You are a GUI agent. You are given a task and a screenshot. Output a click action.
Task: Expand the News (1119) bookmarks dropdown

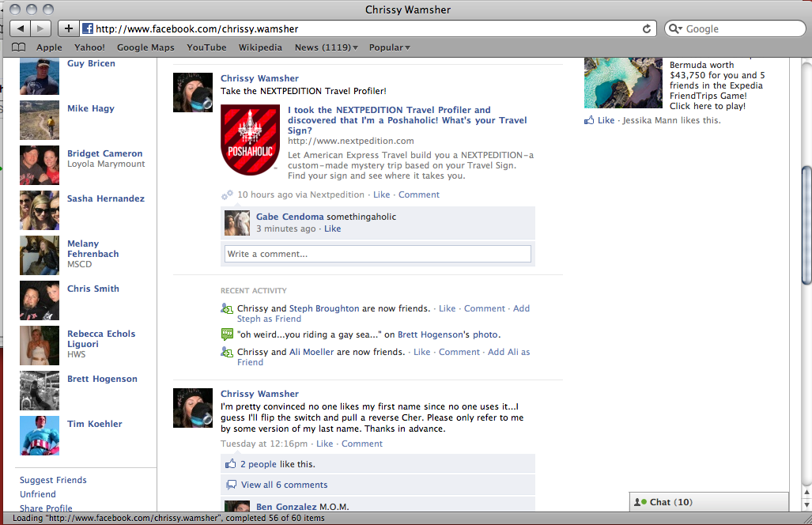[x=327, y=47]
